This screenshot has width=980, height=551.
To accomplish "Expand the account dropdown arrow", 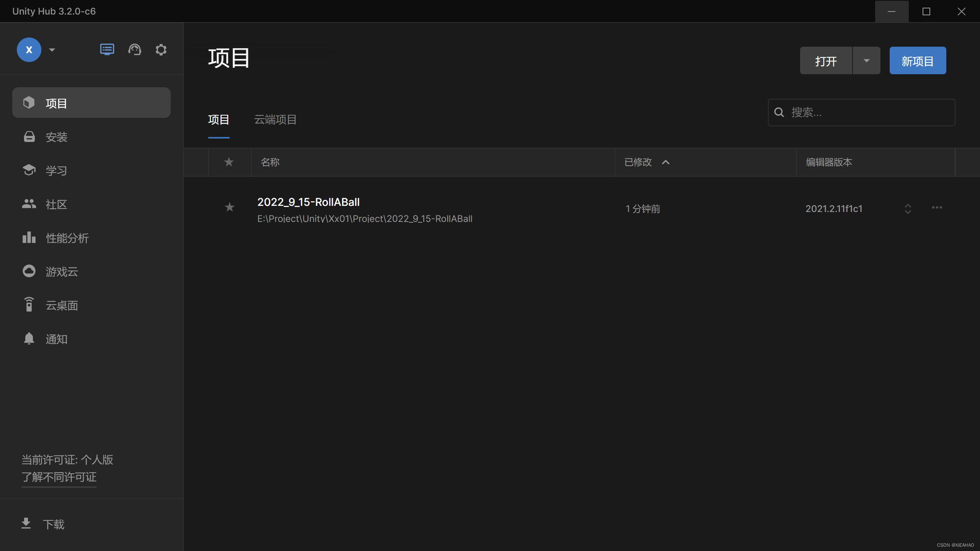I will tap(52, 50).
